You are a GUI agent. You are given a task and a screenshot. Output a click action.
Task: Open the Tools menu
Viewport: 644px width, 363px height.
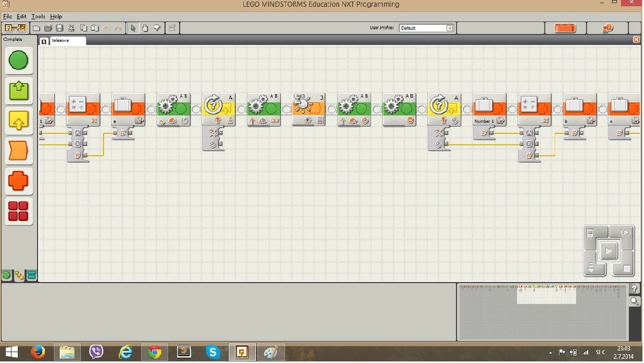(38, 16)
